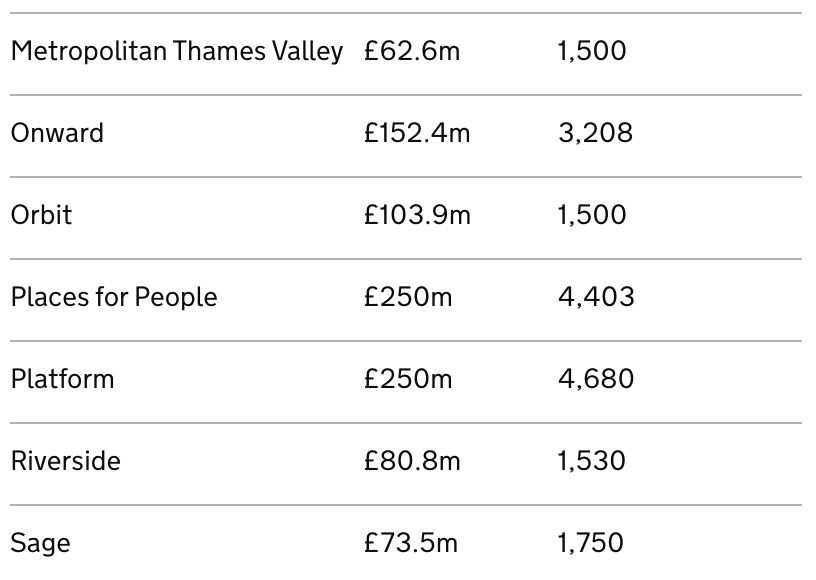
Task: Click the 4,680 figure
Action: (x=596, y=379)
